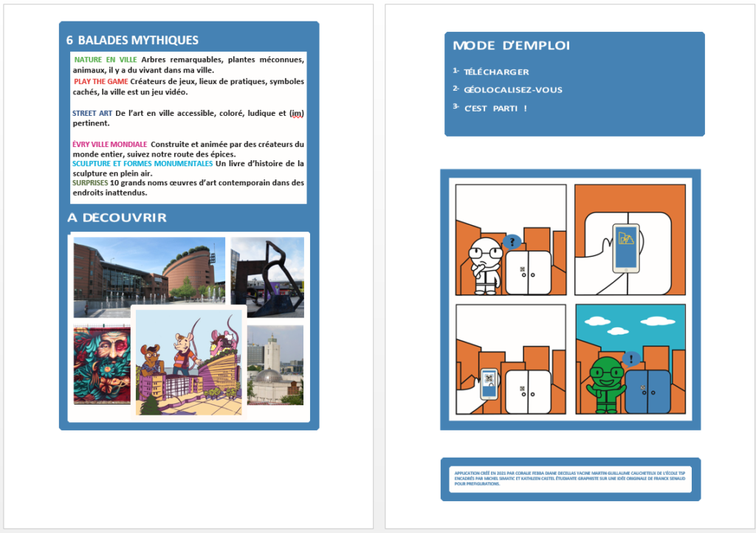Click the question mark speech bubble
Viewport: 756px width, 533px height.
512,241
